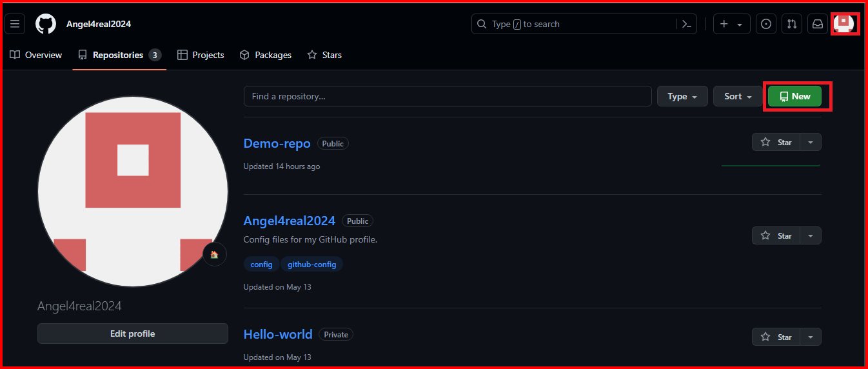Screen dimensions: 868x369
Task: Switch to the Stars tab
Action: (x=324, y=55)
